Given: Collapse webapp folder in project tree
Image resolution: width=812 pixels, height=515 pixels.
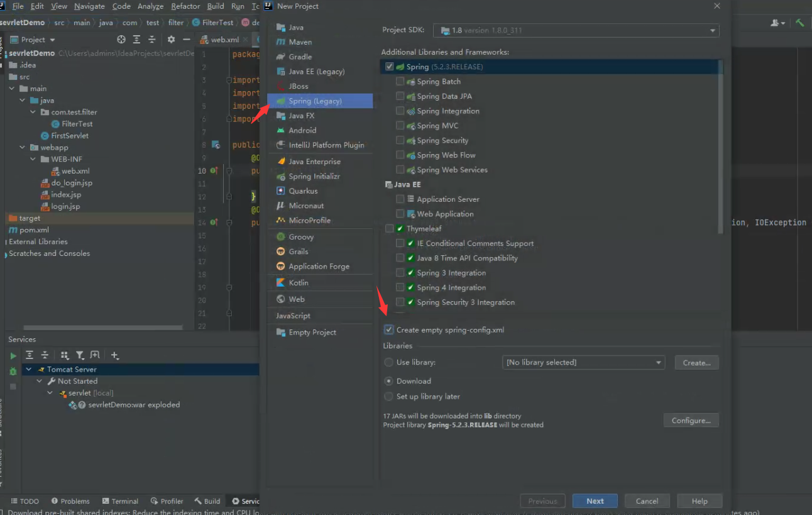Looking at the screenshot, I should pyautogui.click(x=23, y=148).
